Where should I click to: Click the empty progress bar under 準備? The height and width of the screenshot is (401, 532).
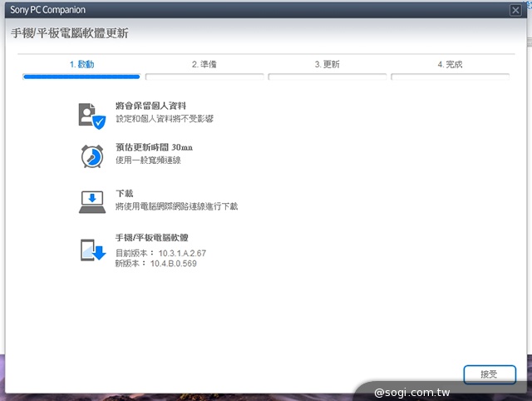coord(204,77)
